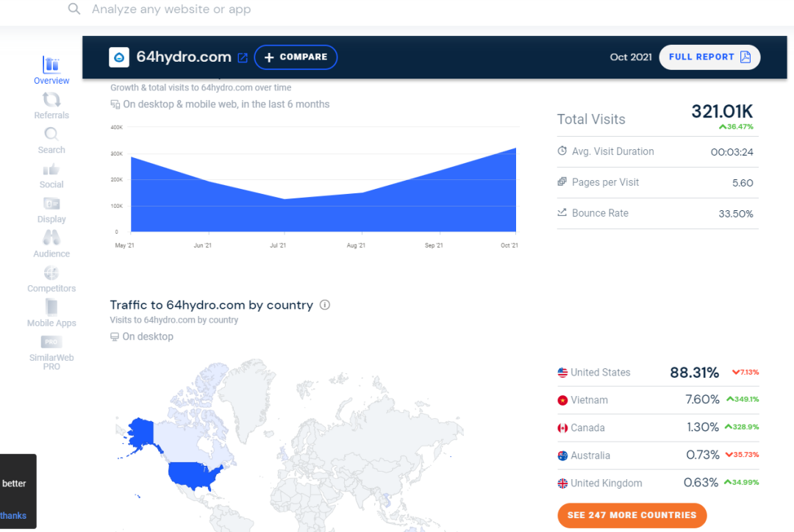Click the 328.9% Canada change value
Image resolution: width=794 pixels, height=532 pixels.
(742, 427)
